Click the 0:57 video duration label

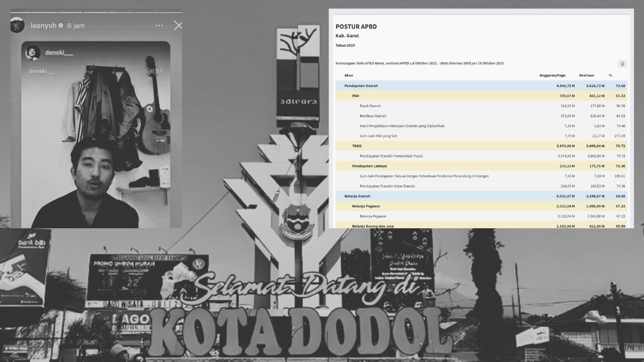(156, 71)
